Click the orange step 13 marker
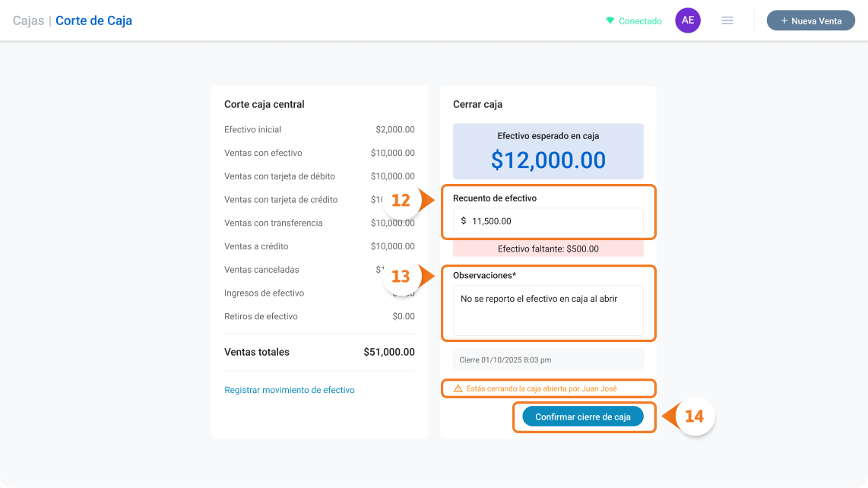Image resolution: width=868 pixels, height=488 pixels. [401, 276]
